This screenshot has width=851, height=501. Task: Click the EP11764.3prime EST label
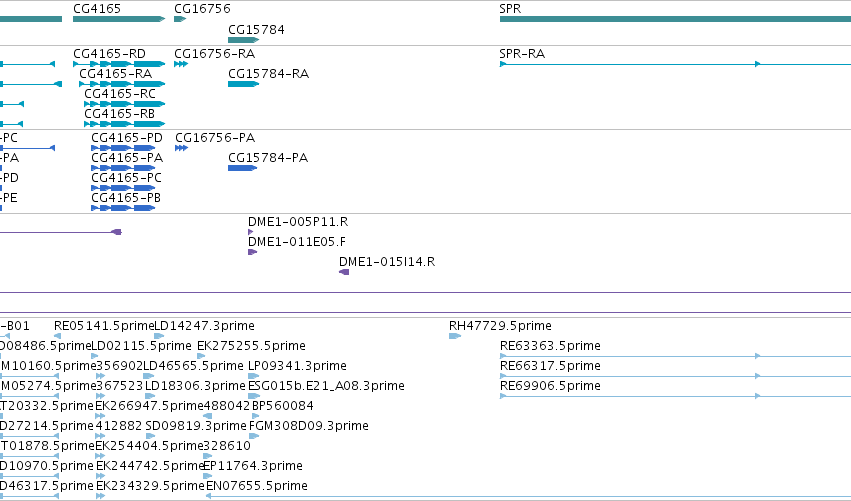point(253,466)
